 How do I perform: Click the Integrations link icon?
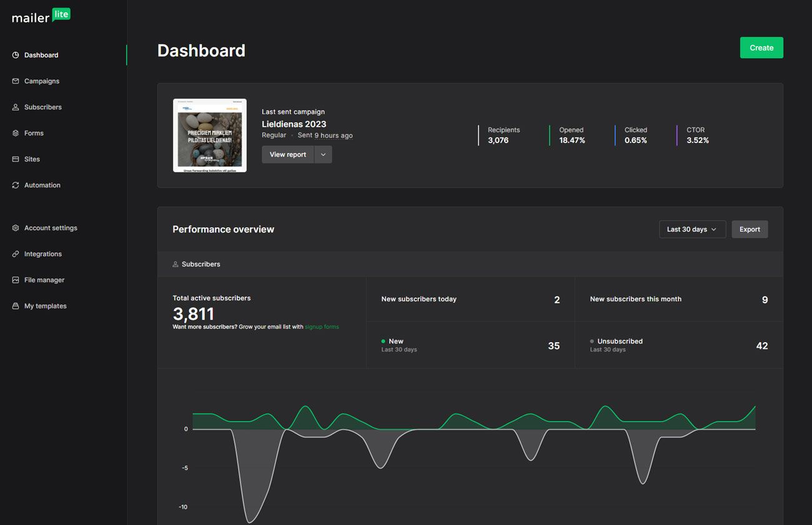point(16,254)
